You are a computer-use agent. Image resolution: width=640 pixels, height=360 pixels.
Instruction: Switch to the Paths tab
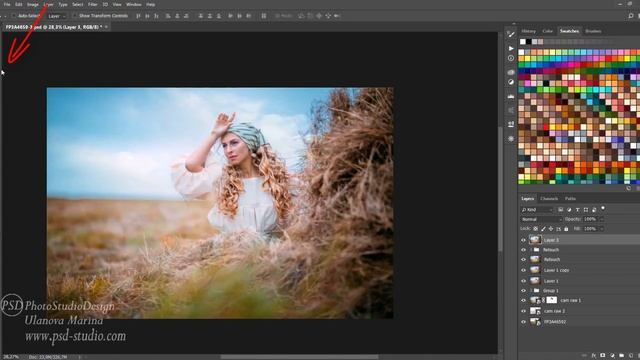click(x=570, y=199)
